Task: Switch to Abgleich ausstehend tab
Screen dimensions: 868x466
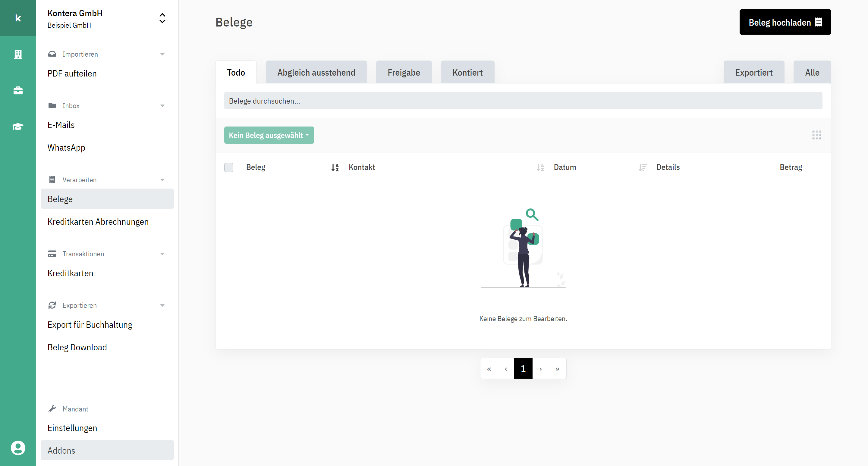Action: coord(316,72)
